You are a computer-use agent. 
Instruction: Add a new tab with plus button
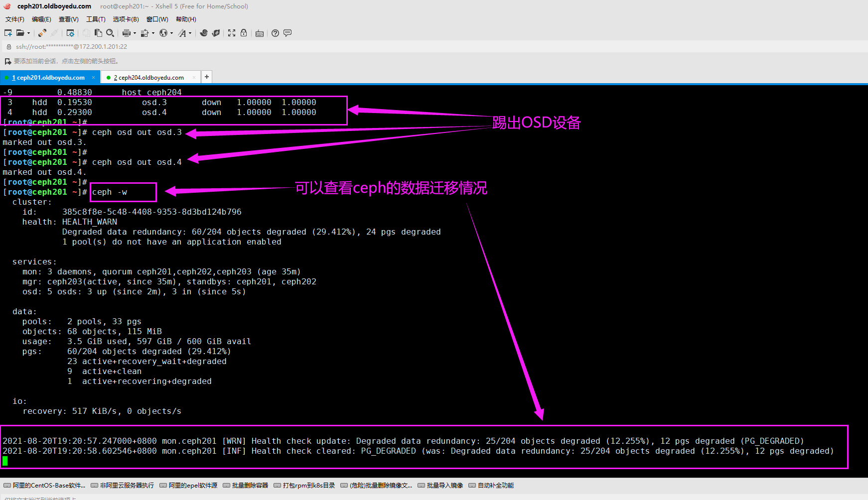click(207, 77)
